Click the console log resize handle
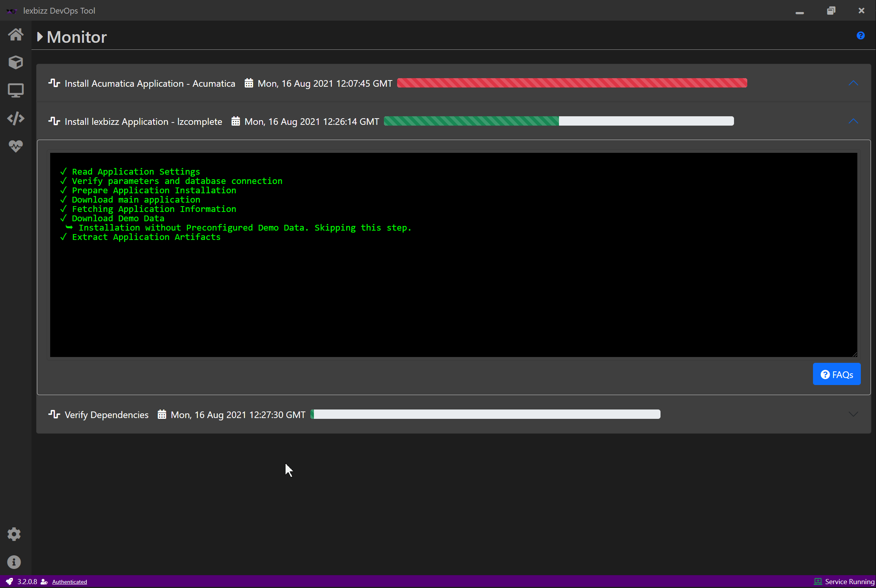Viewport: 876px width, 588px height. [x=854, y=354]
